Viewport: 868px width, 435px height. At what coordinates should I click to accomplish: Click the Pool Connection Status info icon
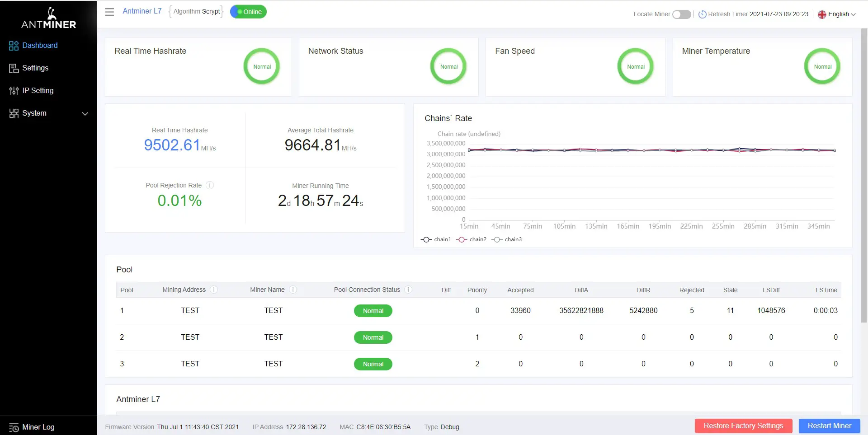tap(408, 290)
